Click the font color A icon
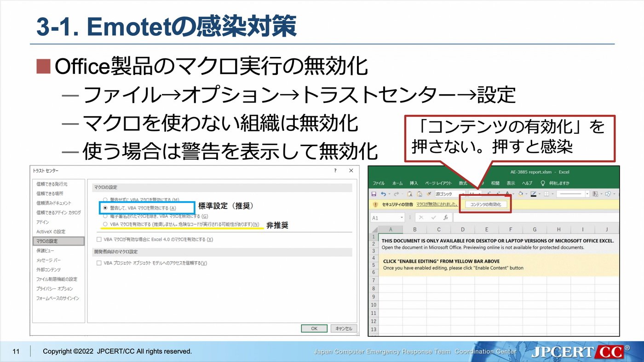Image resolution: width=644 pixels, height=362 pixels. click(507, 194)
